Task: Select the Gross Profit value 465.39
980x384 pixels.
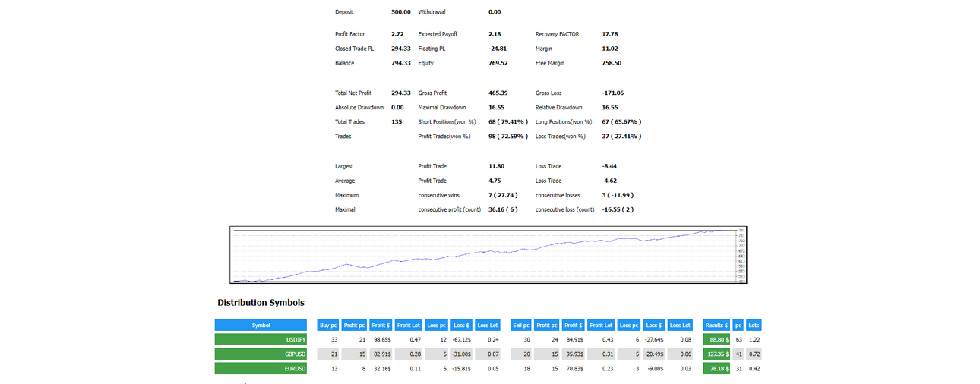Action: (498, 93)
